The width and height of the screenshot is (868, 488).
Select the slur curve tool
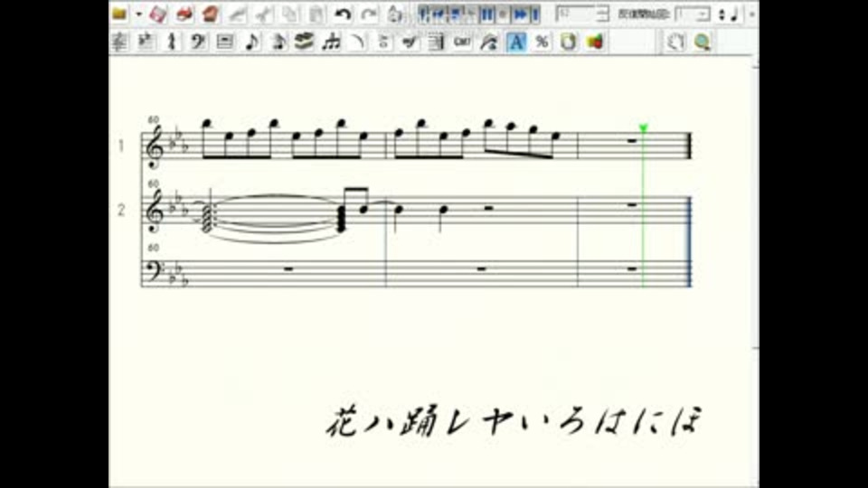[x=357, y=42]
